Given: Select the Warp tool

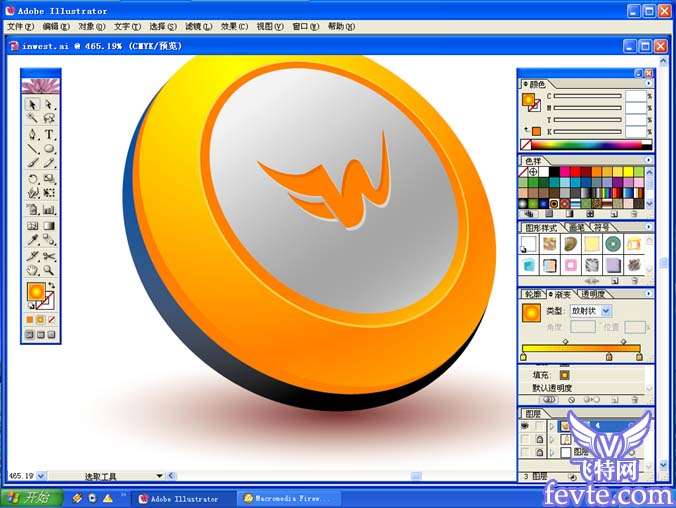Looking at the screenshot, I should [x=32, y=193].
